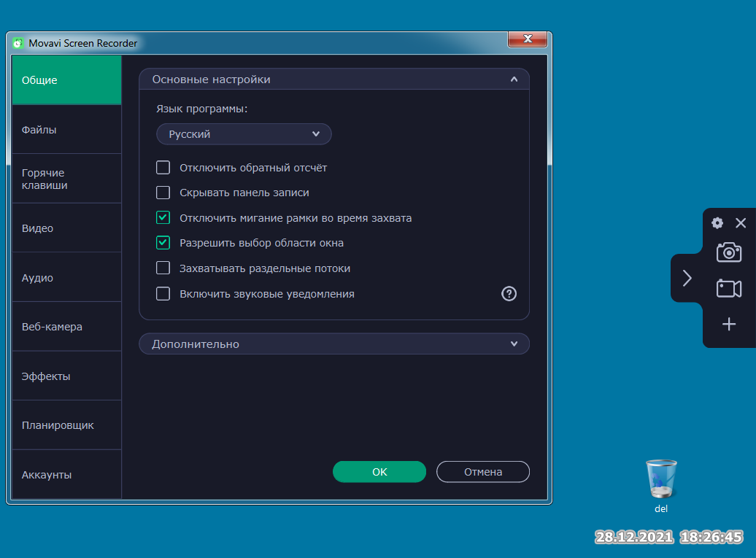
Task: Select the Общие tab
Action: click(x=66, y=80)
